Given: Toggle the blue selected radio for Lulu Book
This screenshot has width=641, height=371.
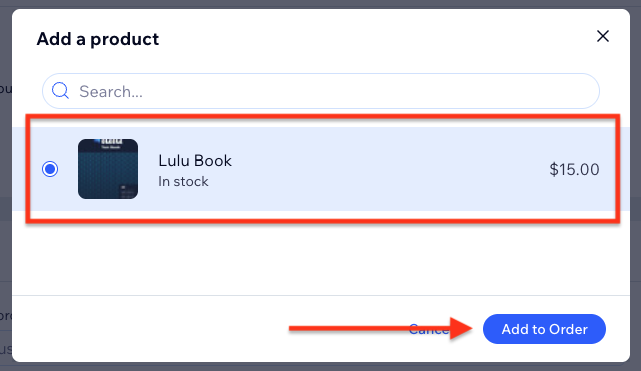Looking at the screenshot, I should pos(50,169).
